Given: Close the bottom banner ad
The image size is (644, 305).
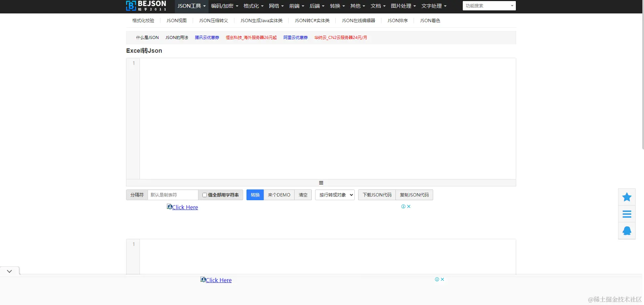Looking at the screenshot, I should click(x=443, y=279).
